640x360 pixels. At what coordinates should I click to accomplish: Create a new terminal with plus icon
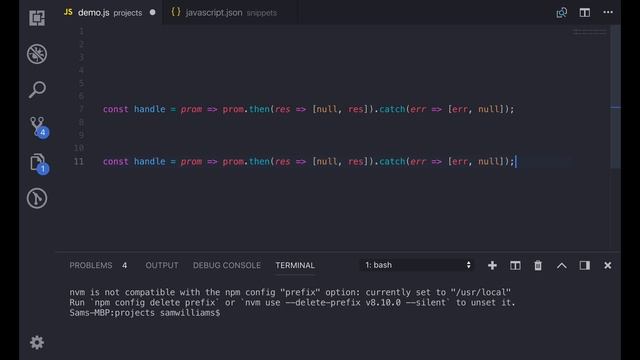pyautogui.click(x=492, y=265)
